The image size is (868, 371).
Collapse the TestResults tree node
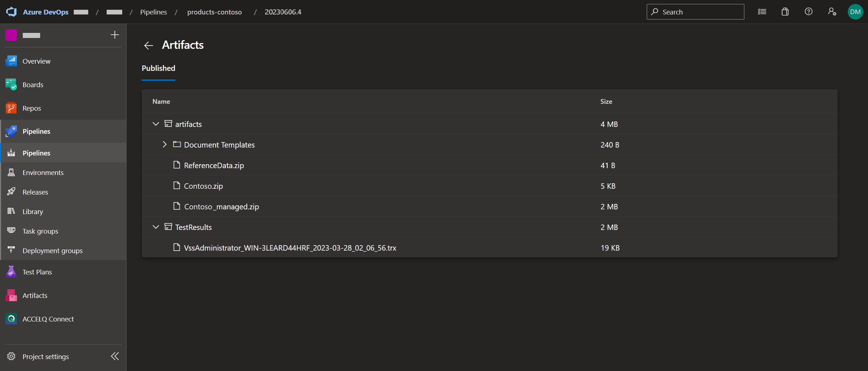tap(156, 227)
